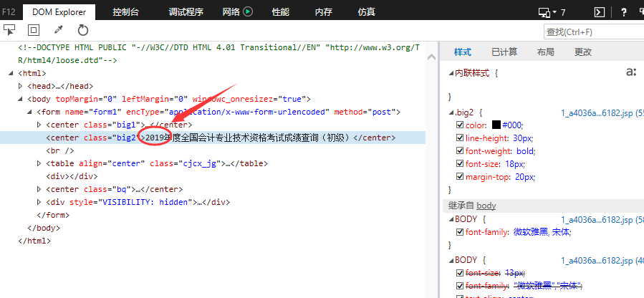
Task: Select the 样式 pane tab
Action: click(463, 52)
